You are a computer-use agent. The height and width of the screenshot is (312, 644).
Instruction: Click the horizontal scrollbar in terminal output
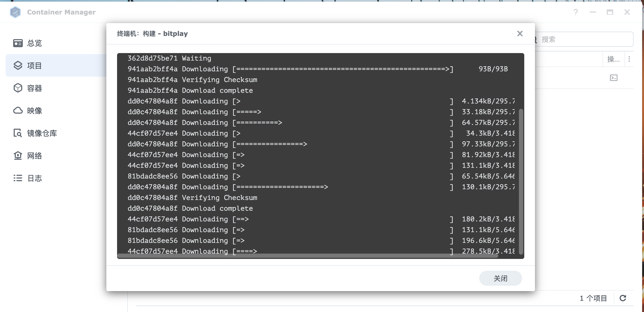click(x=308, y=256)
